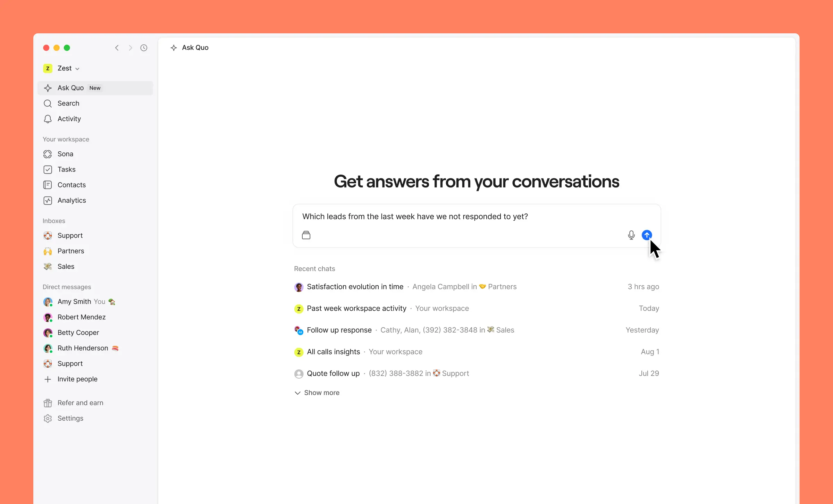The height and width of the screenshot is (504, 833).
Task: Click the Inboxes section heading
Action: [x=54, y=221]
